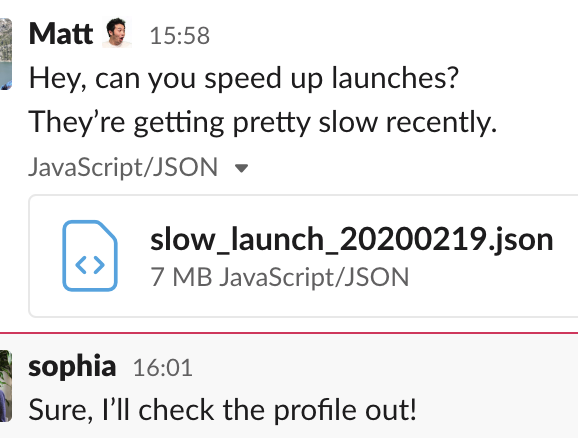The height and width of the screenshot is (444, 578).
Task: Click Matt's username
Action: pyautogui.click(x=61, y=34)
